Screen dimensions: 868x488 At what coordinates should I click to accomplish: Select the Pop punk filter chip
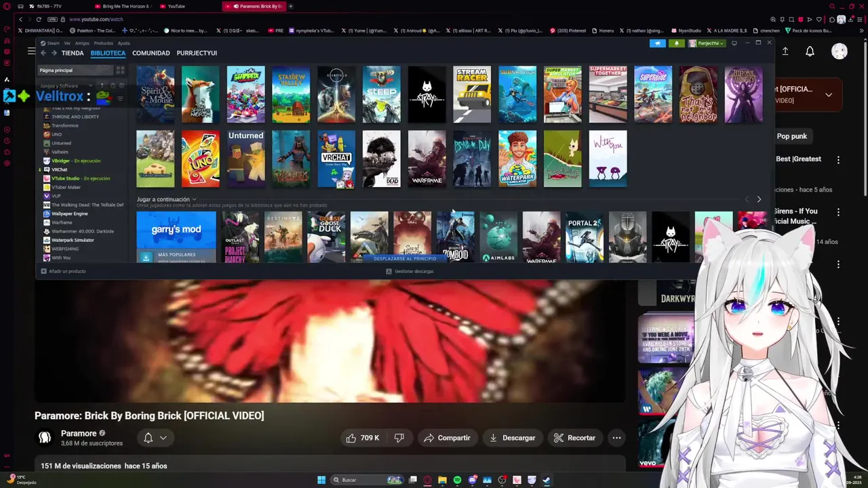791,136
